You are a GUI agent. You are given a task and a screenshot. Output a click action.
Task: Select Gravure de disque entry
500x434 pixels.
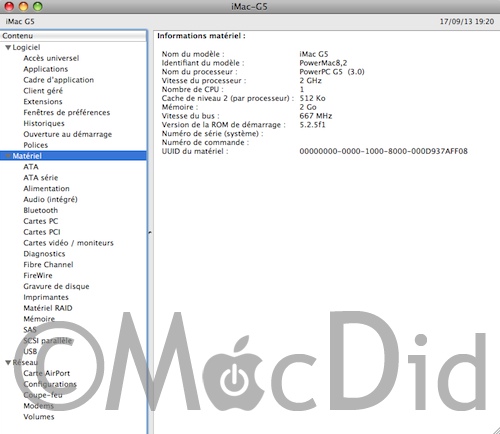click(56, 286)
